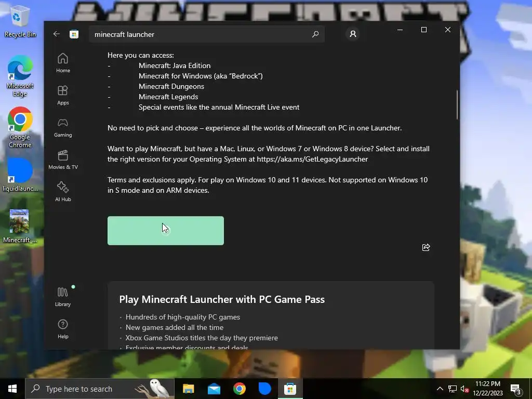Click Microsoft Store taskbar icon

click(290, 389)
